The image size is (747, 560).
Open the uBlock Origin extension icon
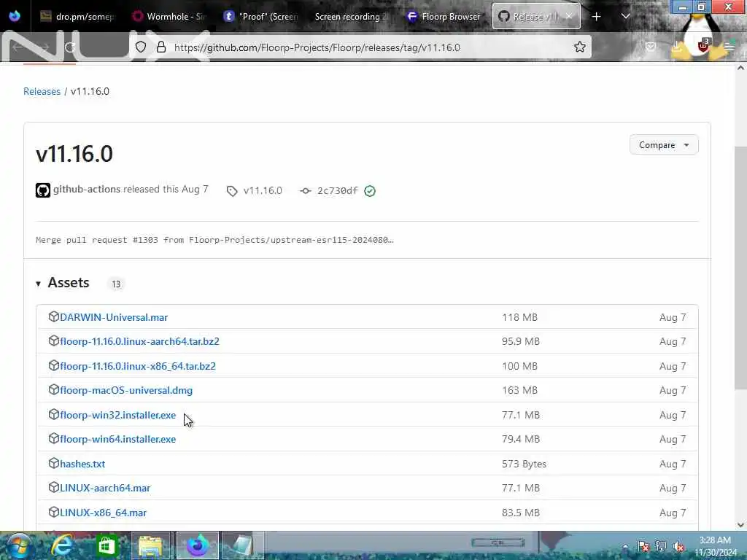pyautogui.click(x=704, y=46)
